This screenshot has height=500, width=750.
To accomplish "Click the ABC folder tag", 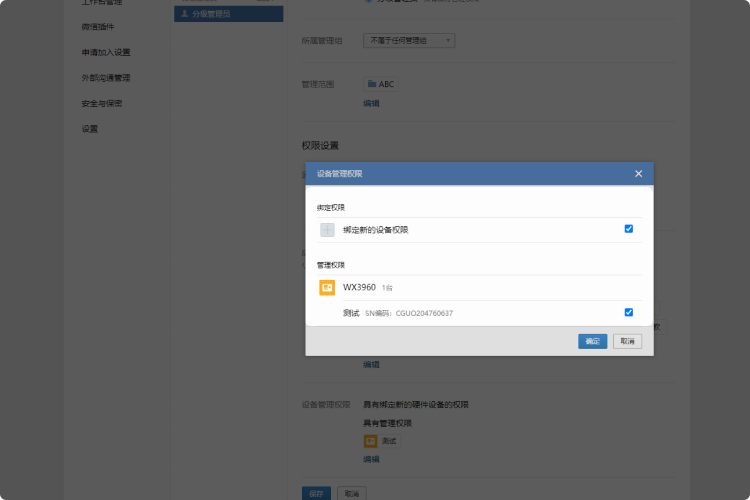I will coord(381,84).
